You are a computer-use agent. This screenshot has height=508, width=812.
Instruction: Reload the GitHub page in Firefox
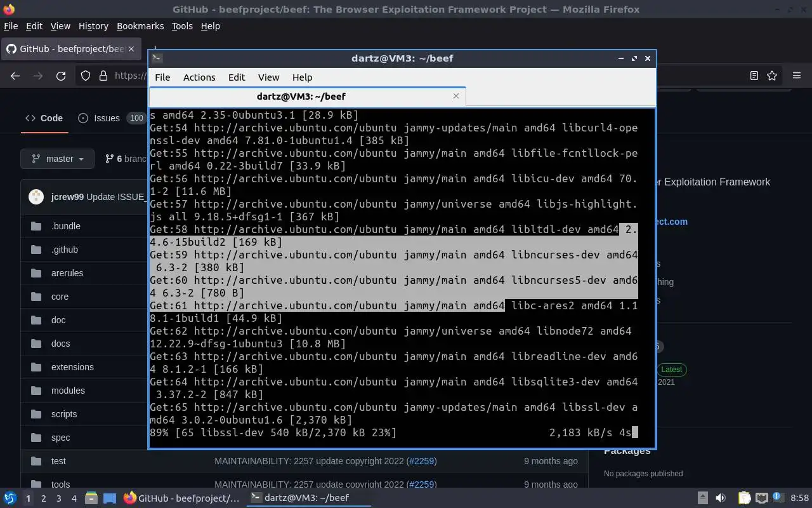tap(61, 76)
